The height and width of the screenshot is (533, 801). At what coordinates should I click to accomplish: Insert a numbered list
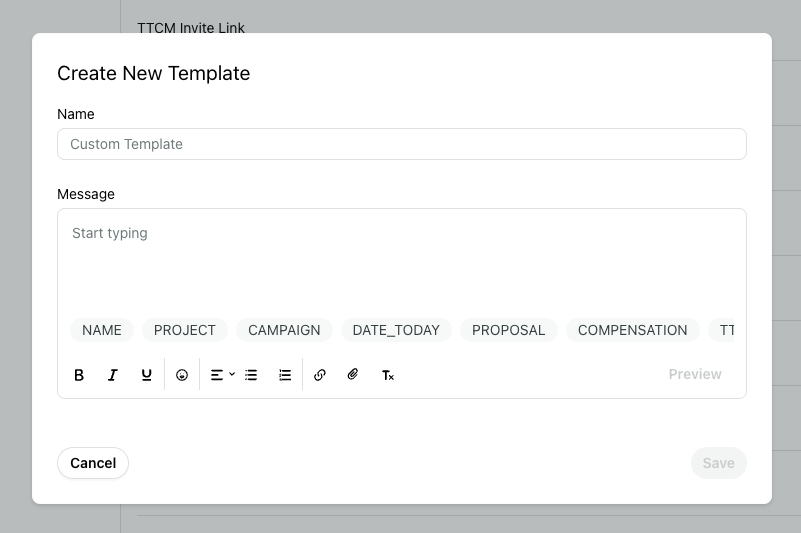(285, 375)
